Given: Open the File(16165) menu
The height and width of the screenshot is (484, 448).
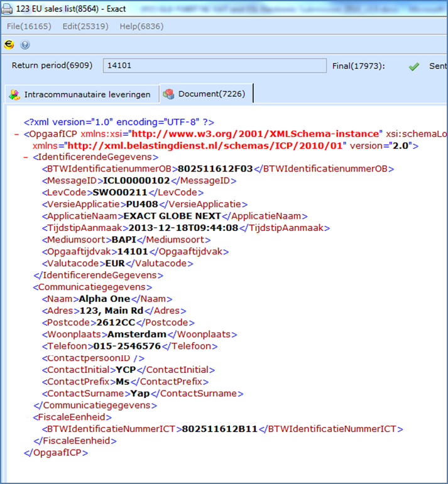Looking at the screenshot, I should (29, 26).
